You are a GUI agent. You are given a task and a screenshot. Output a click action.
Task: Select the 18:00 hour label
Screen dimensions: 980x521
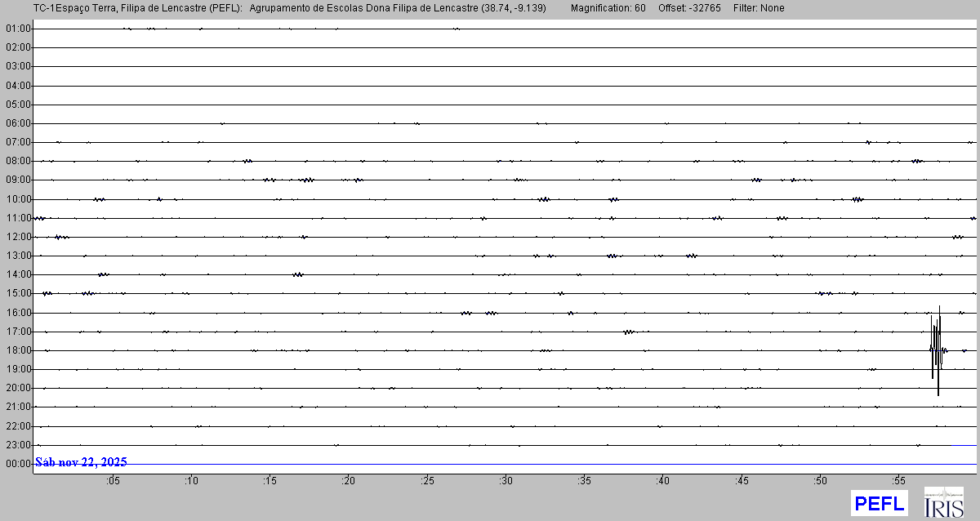click(x=18, y=350)
